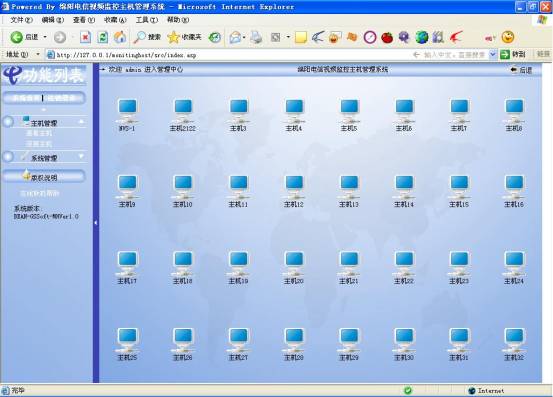Click the 主机6 label text

point(404,128)
